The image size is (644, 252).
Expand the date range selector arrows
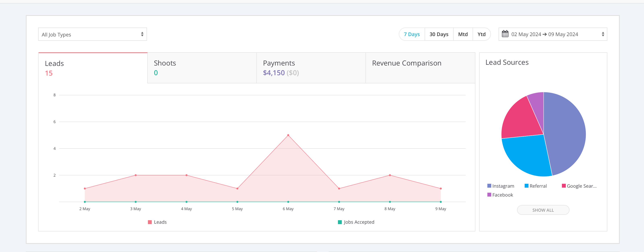603,34
